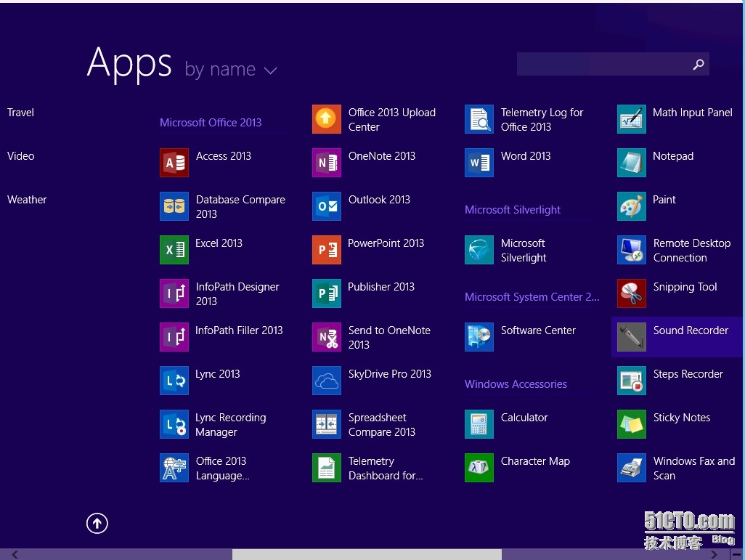Click the scrollbar left arrow
Viewport: 745px width, 560px height.
click(15, 554)
